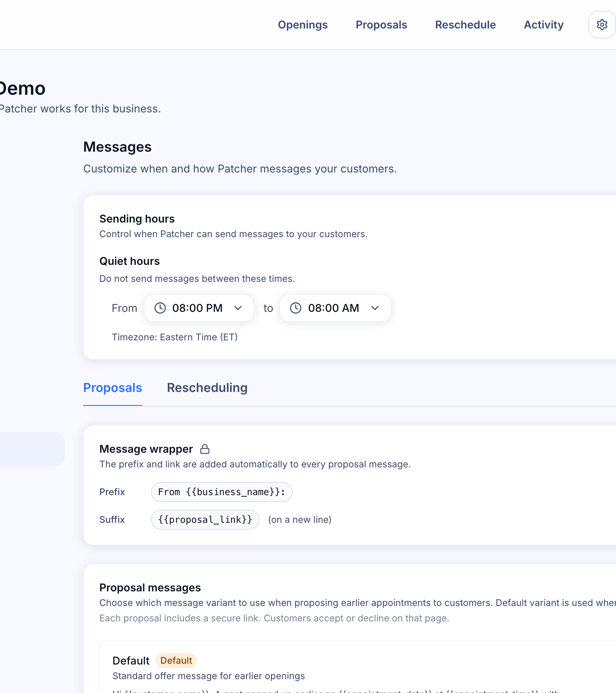This screenshot has width=616, height=693.
Task: Click the Prefix label
Action: click(x=112, y=492)
